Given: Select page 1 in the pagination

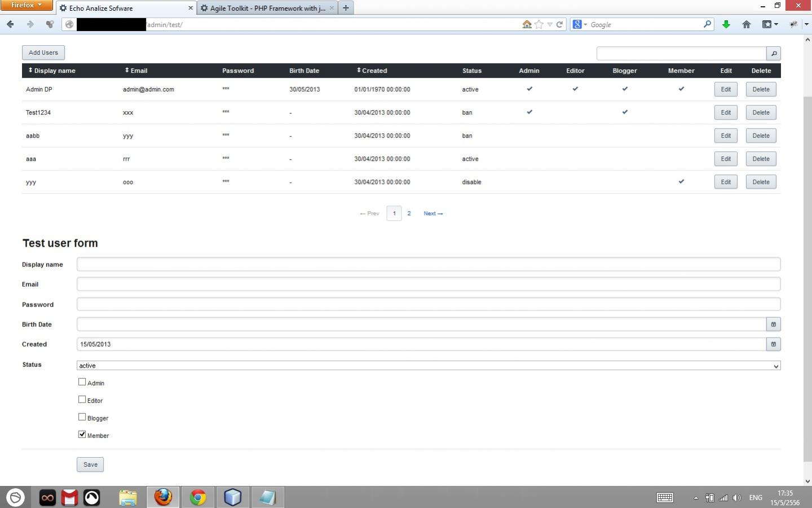Looking at the screenshot, I should [394, 213].
